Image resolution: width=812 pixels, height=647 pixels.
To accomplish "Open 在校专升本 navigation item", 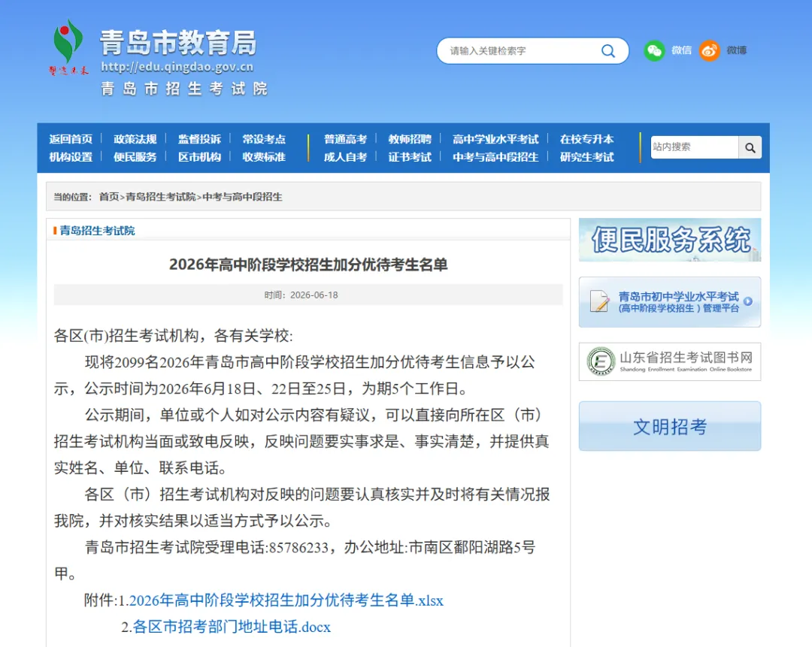I will (586, 139).
